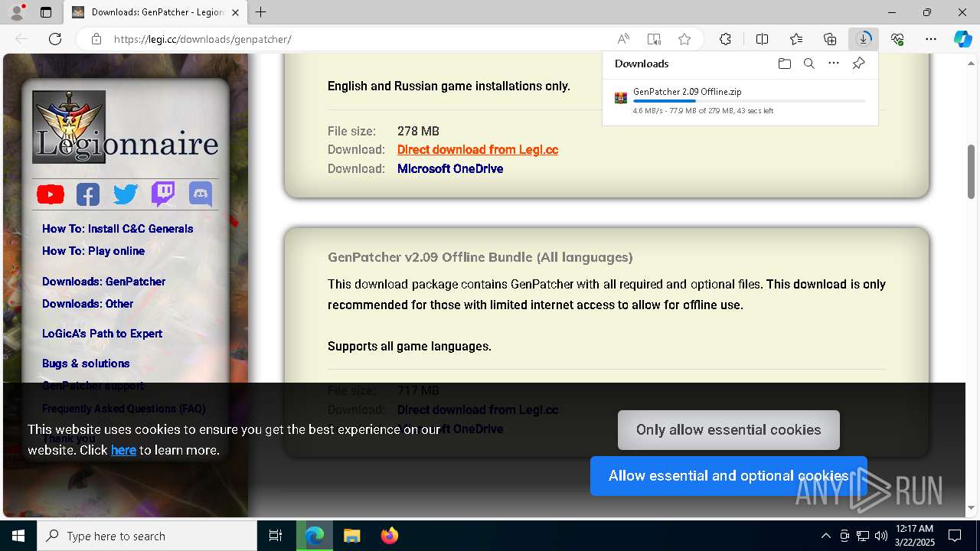
Task: Pin the Downloads panel
Action: 858,64
